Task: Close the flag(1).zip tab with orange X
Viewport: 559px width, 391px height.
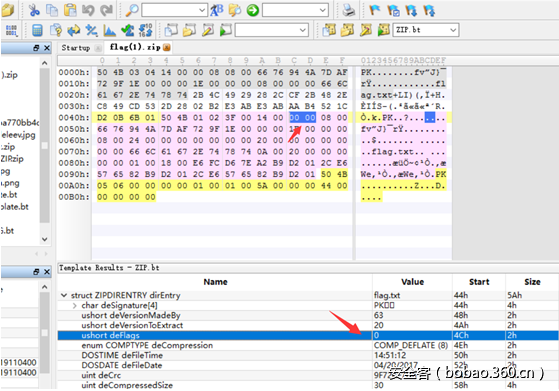Action: click(166, 47)
